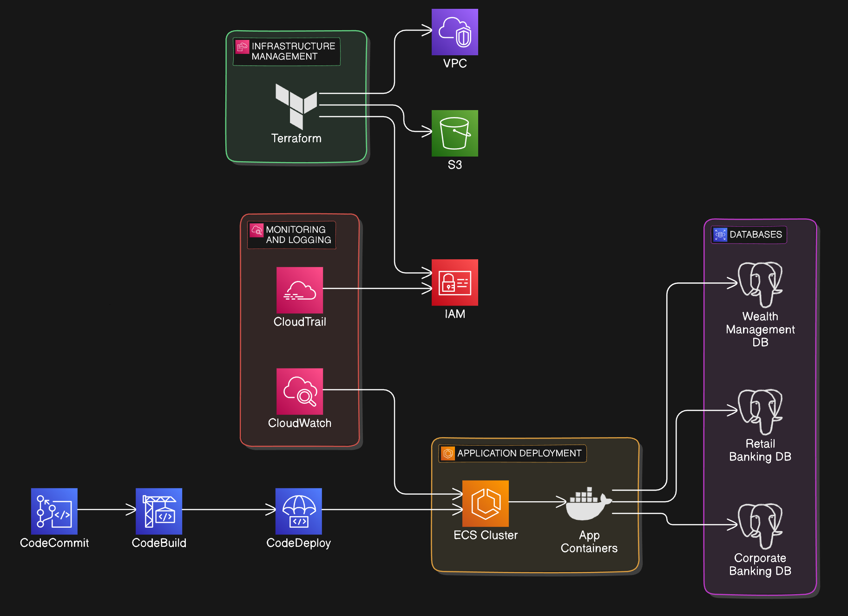Click the Docker whale App Containers icon
Image resolution: width=848 pixels, height=616 pixels.
589,504
